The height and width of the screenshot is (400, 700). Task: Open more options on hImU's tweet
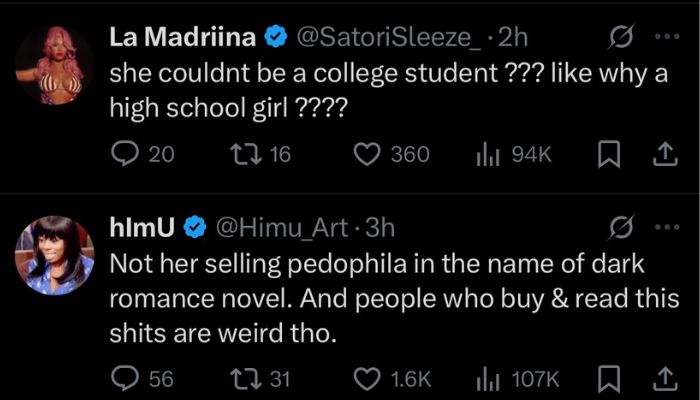(x=664, y=227)
